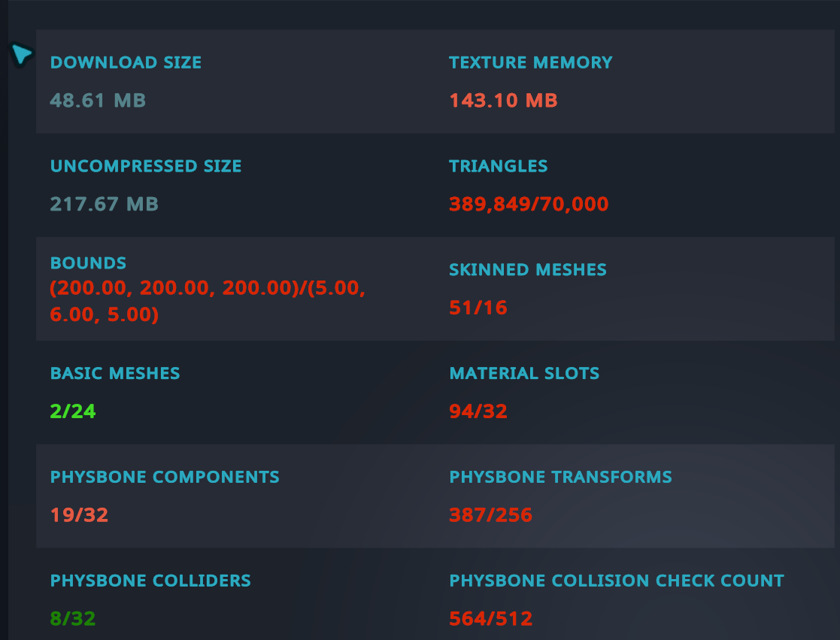
Task: Click the PhysBone Transforms heading
Action: pyautogui.click(x=560, y=478)
